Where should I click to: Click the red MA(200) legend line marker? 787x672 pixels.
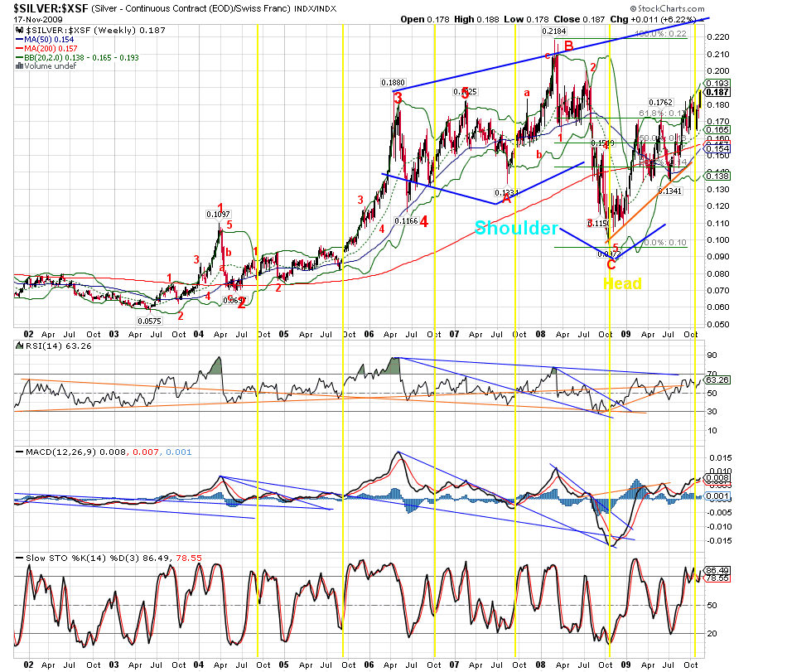coord(20,48)
